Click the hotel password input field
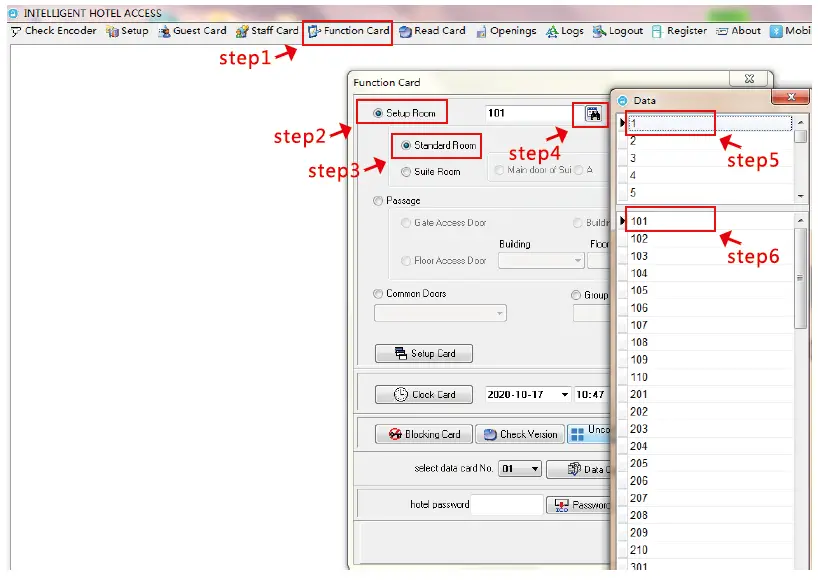The image size is (818, 580). click(x=507, y=505)
